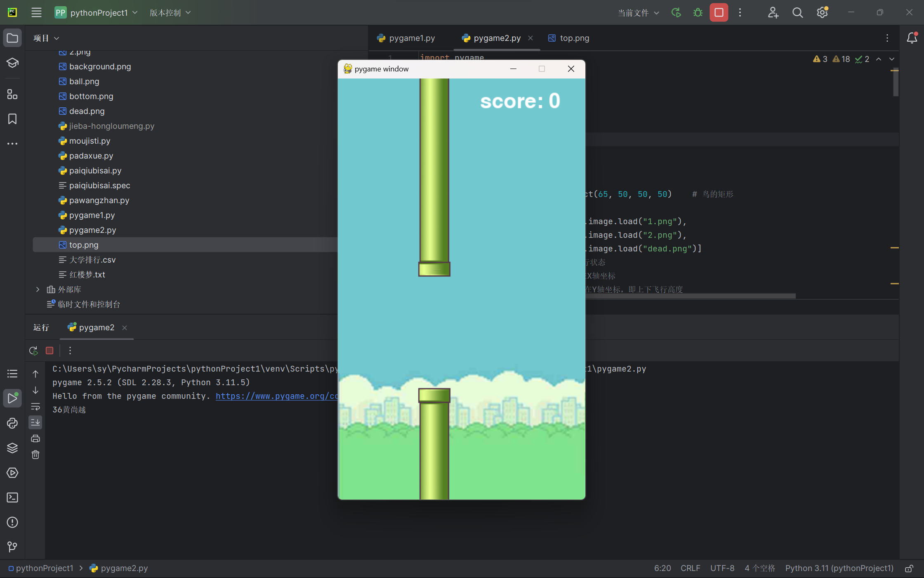The height and width of the screenshot is (578, 924).
Task: Click the Python 3.11 interpreter status widget
Action: point(839,569)
